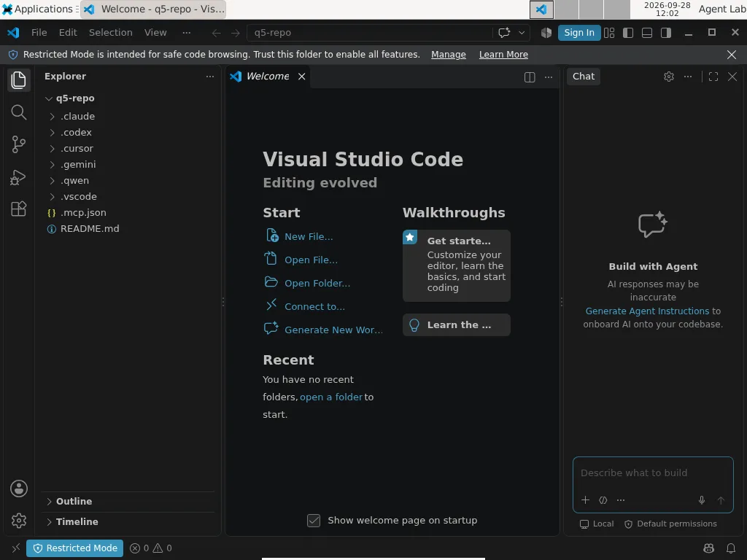Select the Welcome editor tab
The width and height of the screenshot is (747, 560).
coord(267,76)
